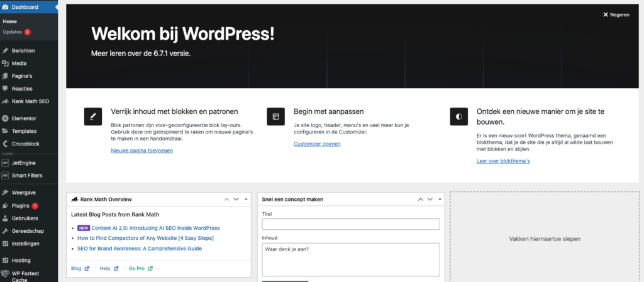Open the Instellingen menu label
644x282 pixels.
click(26, 244)
